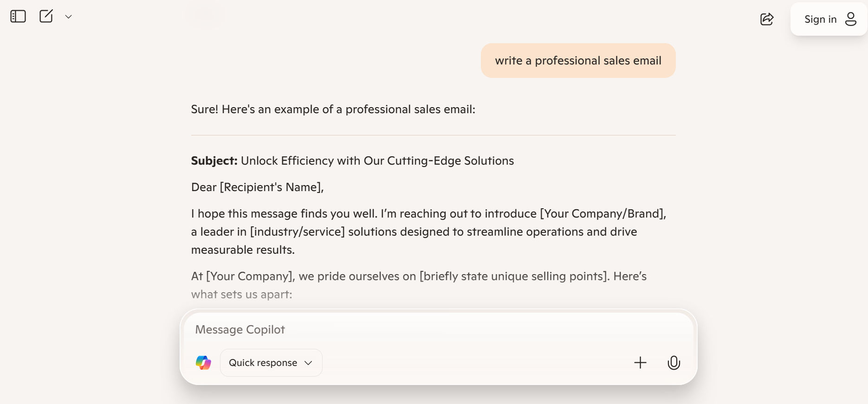Select the user prompt bubble about sales email

click(x=578, y=60)
